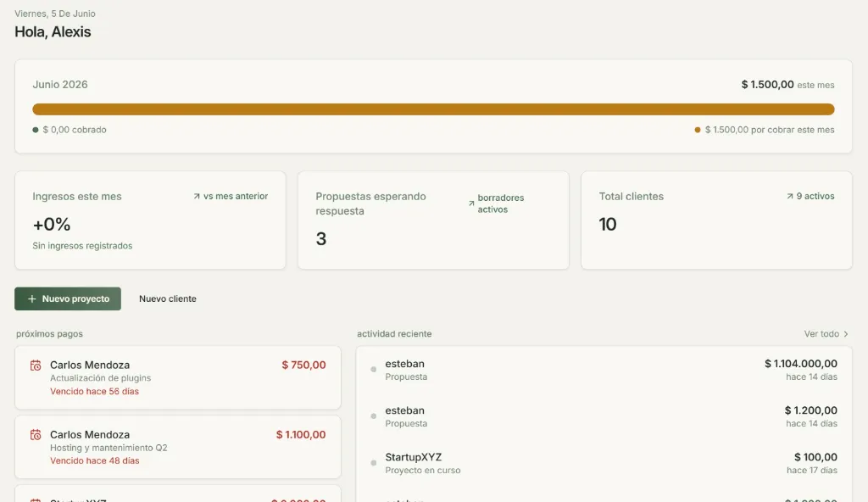Click the chevron next to Ver todo

(x=845, y=333)
